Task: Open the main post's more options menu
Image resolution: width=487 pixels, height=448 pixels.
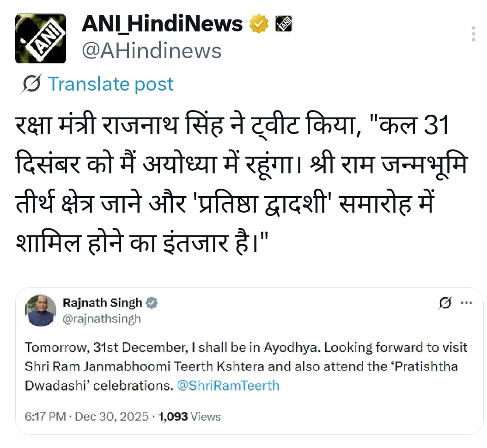Action: tap(473, 34)
